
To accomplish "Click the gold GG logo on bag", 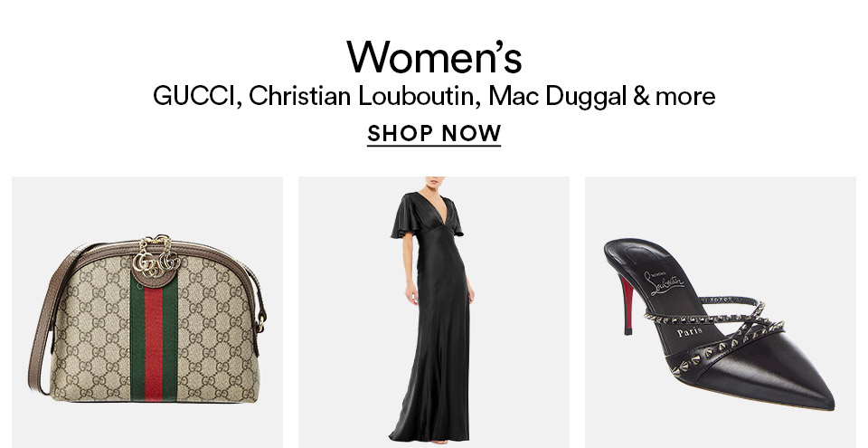I will pos(156,258).
